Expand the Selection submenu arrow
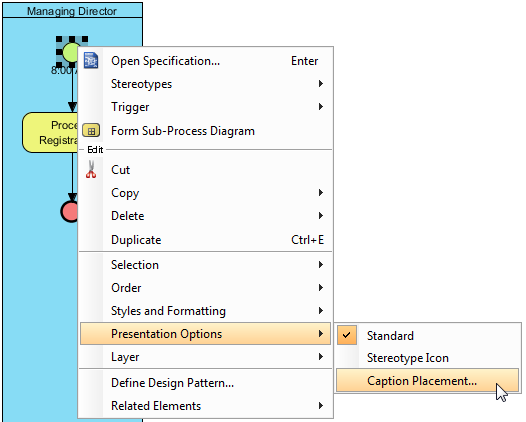The height and width of the screenshot is (422, 526). (x=321, y=265)
